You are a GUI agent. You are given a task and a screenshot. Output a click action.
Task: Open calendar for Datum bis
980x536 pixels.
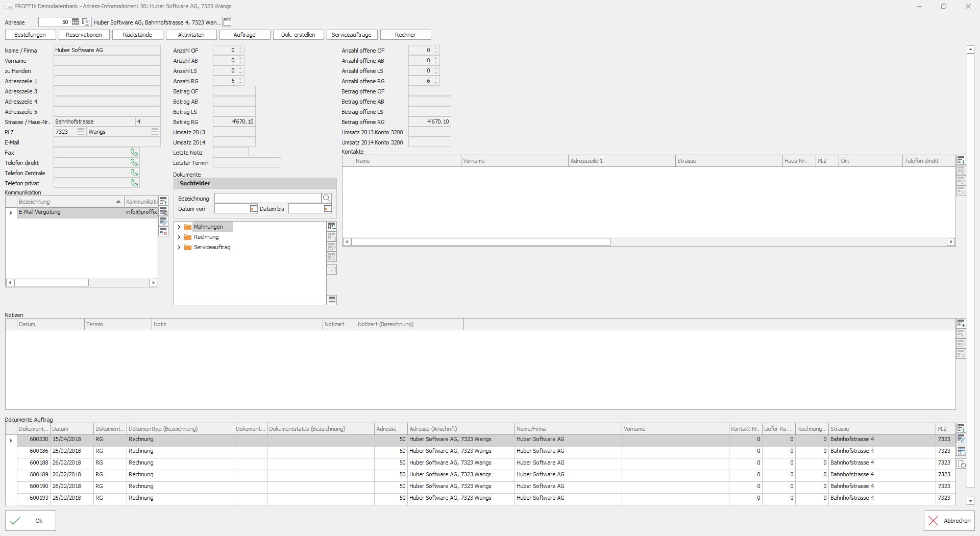[328, 208]
